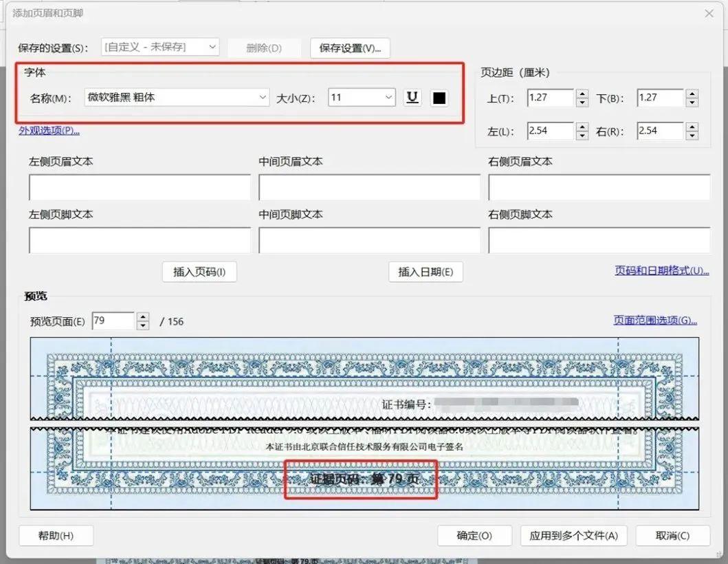Apply settings to multiple files
The height and width of the screenshot is (564, 728).
pyautogui.click(x=574, y=535)
